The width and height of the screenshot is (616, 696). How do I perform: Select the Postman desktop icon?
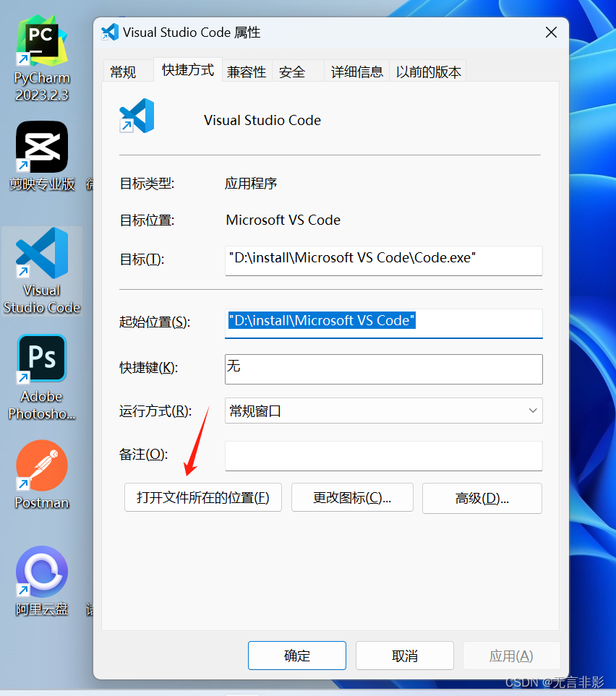point(42,475)
